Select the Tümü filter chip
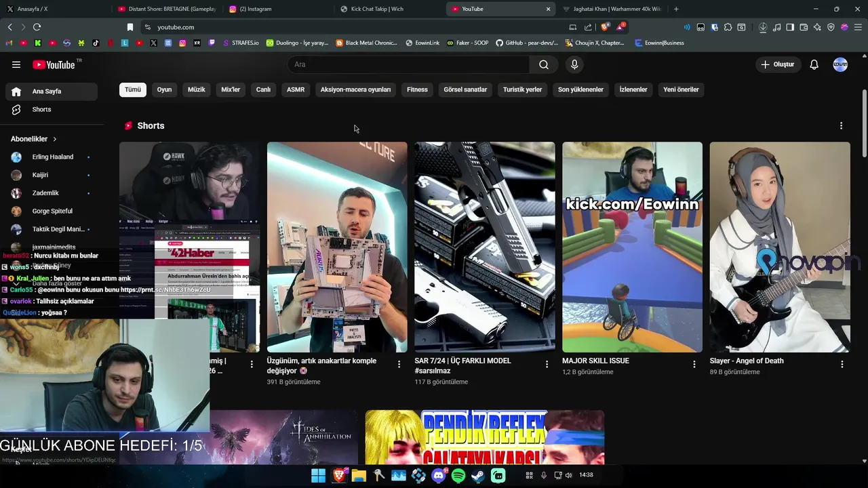This screenshot has width=868, height=488. coord(133,89)
